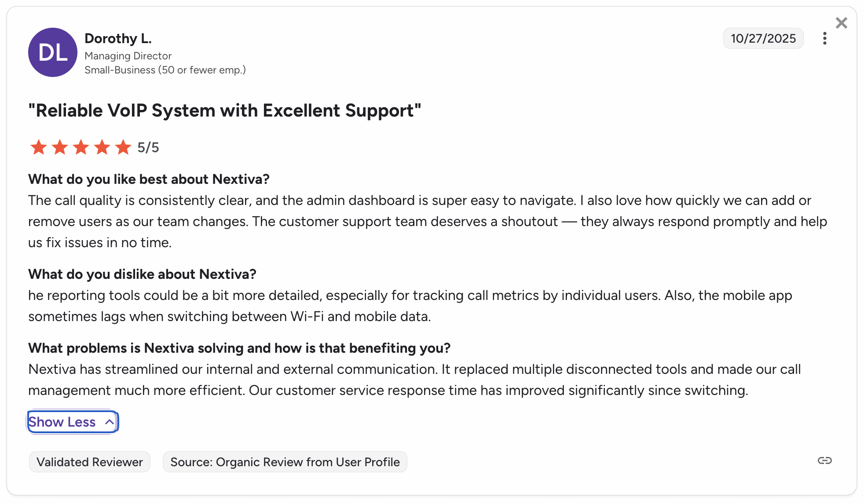Screen dimensions: 864x504
Task: Click the first rating star
Action: [x=39, y=147]
